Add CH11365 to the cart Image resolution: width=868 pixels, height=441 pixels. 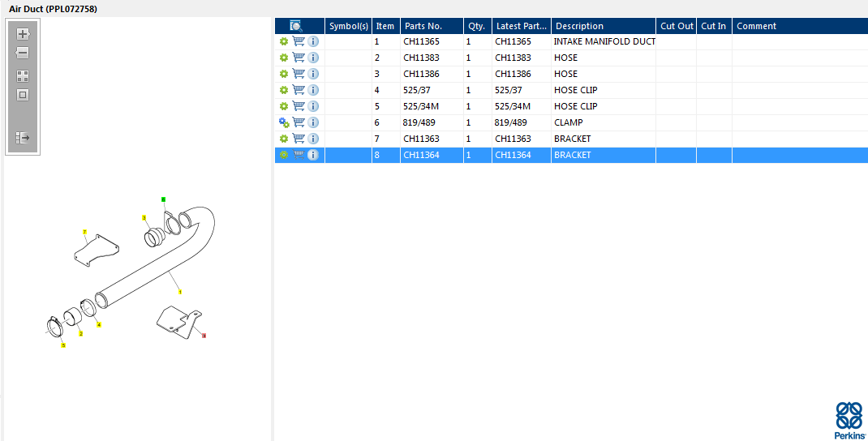tap(299, 41)
